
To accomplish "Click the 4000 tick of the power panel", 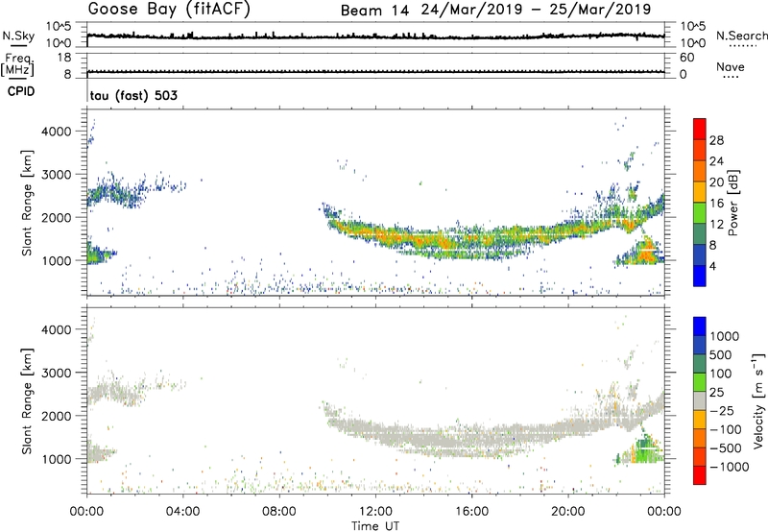I will coord(57,132).
